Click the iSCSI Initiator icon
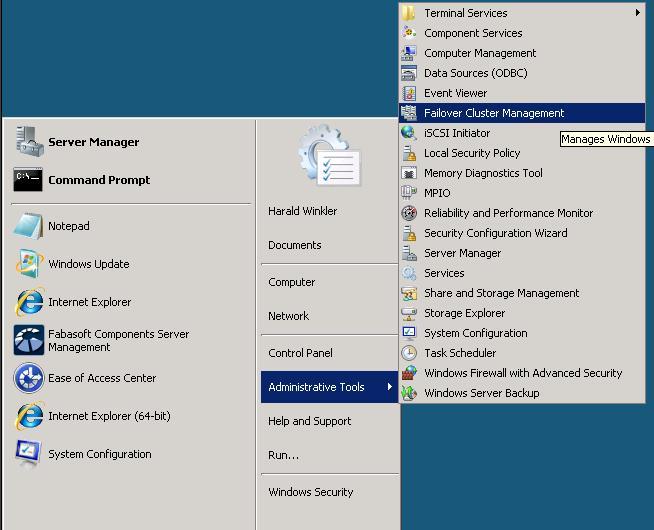Screen dimensions: 654x530 point(409,133)
